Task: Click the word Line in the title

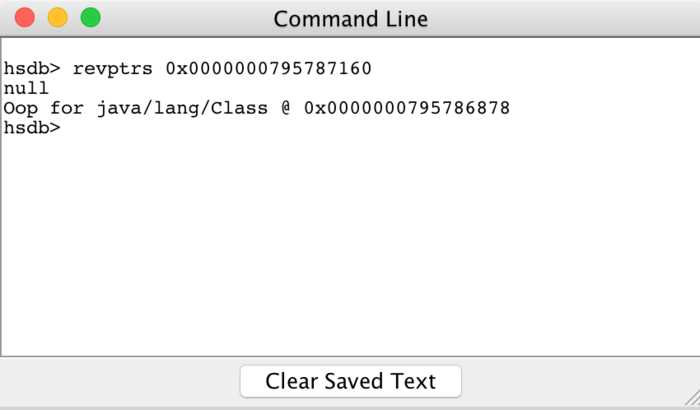Action: pos(406,19)
